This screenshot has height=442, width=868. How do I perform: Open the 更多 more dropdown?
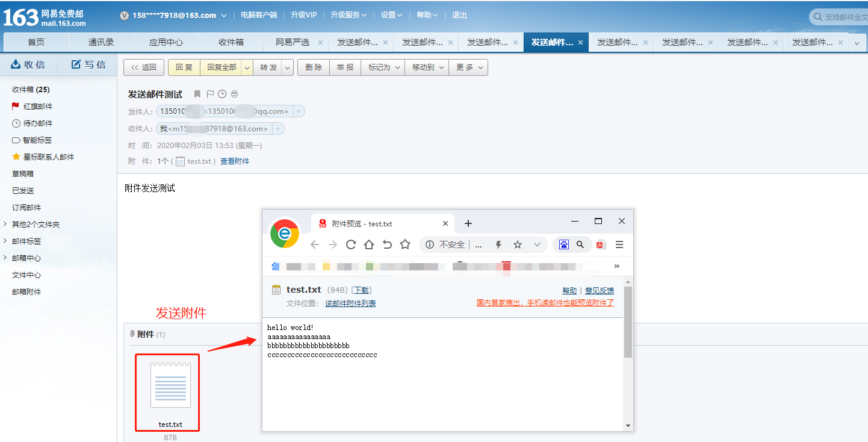pyautogui.click(x=468, y=67)
